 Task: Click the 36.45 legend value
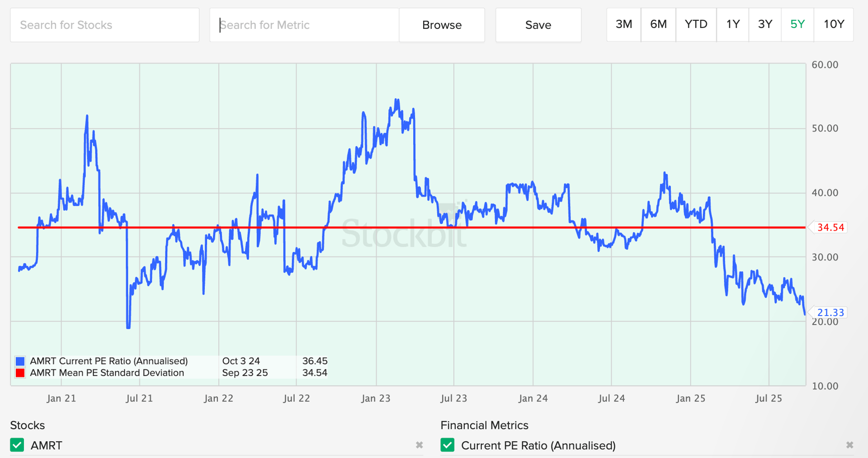315,361
